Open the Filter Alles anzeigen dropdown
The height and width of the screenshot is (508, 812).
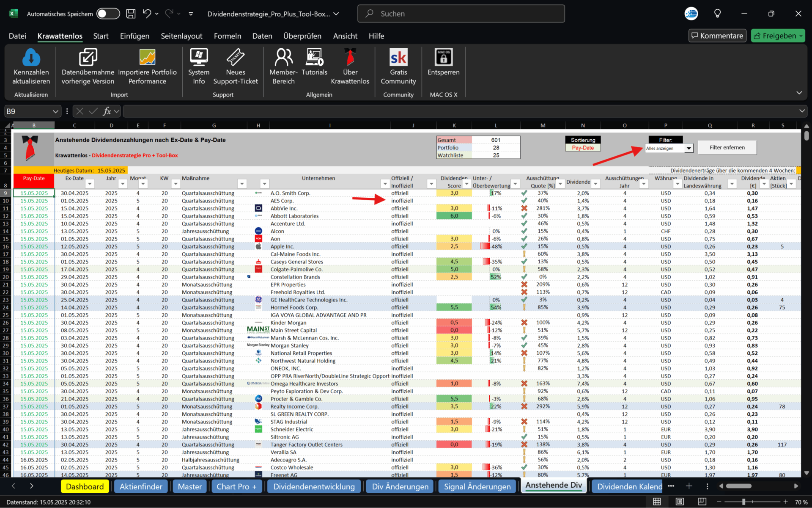click(689, 148)
